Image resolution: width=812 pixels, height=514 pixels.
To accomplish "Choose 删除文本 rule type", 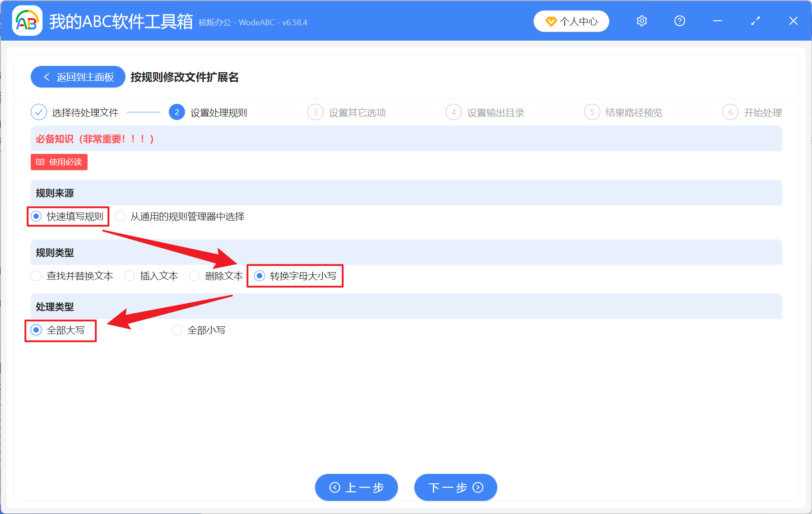I will [216, 276].
